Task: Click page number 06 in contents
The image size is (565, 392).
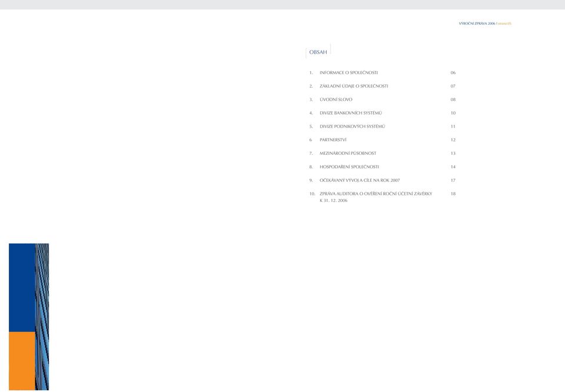Action: click(453, 73)
